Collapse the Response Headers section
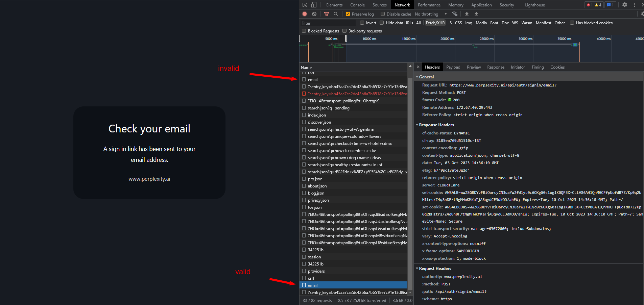This screenshot has width=644, height=305. pyautogui.click(x=418, y=125)
